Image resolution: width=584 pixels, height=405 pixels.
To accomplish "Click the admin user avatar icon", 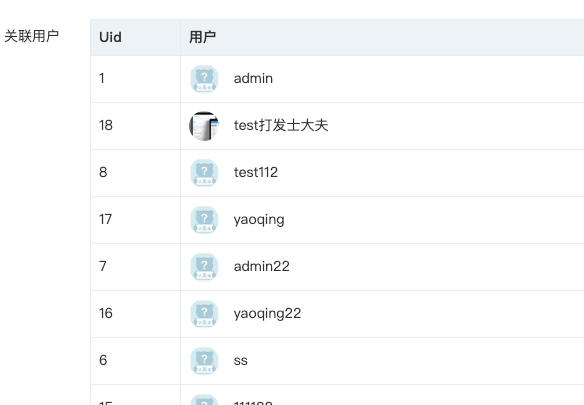I will [x=204, y=79].
